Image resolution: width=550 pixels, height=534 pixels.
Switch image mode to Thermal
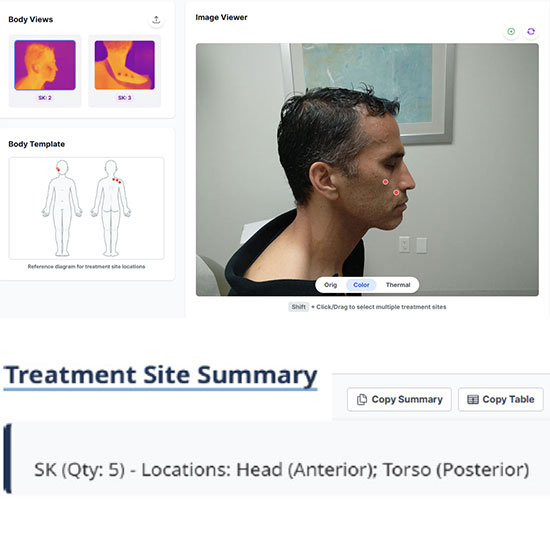(398, 285)
